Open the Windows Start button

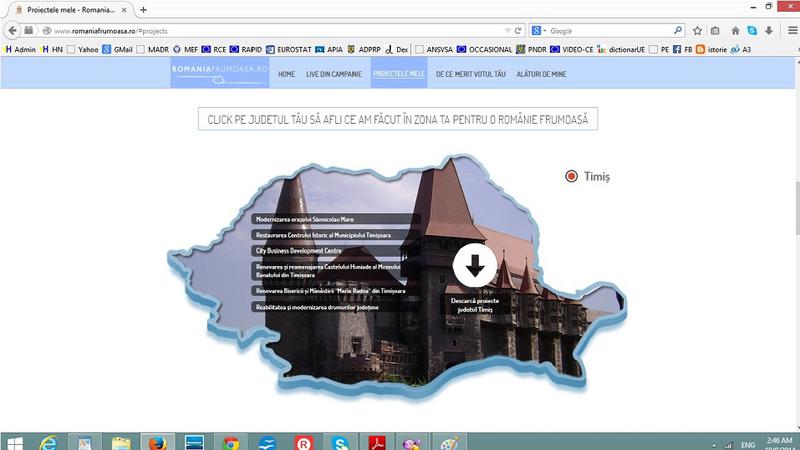[14, 443]
